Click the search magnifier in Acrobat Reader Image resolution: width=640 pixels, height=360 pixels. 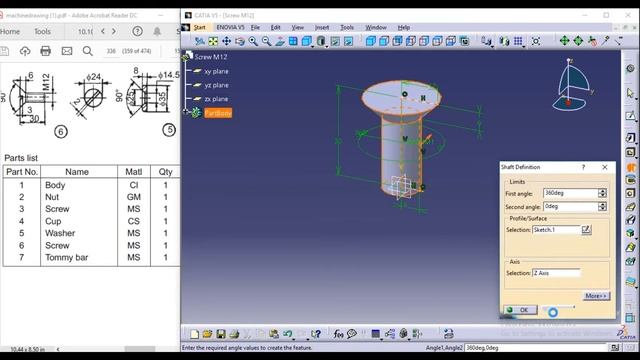tap(87, 51)
